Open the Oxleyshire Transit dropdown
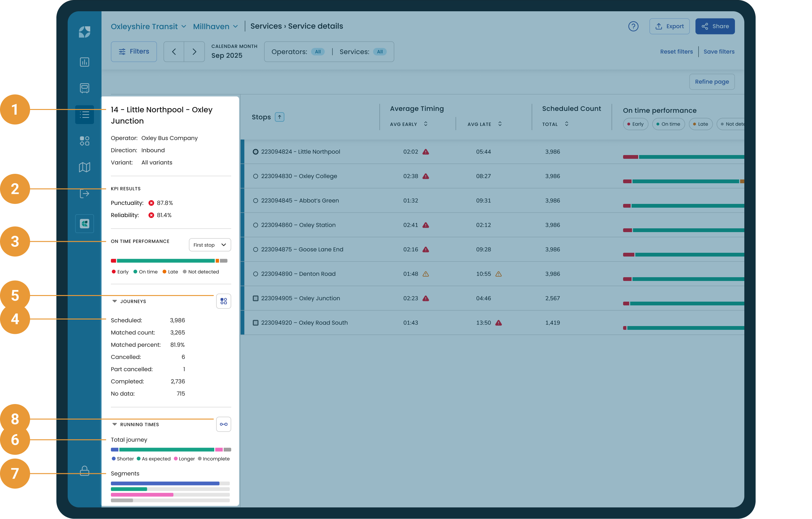The height and width of the screenshot is (519, 812). point(148,26)
